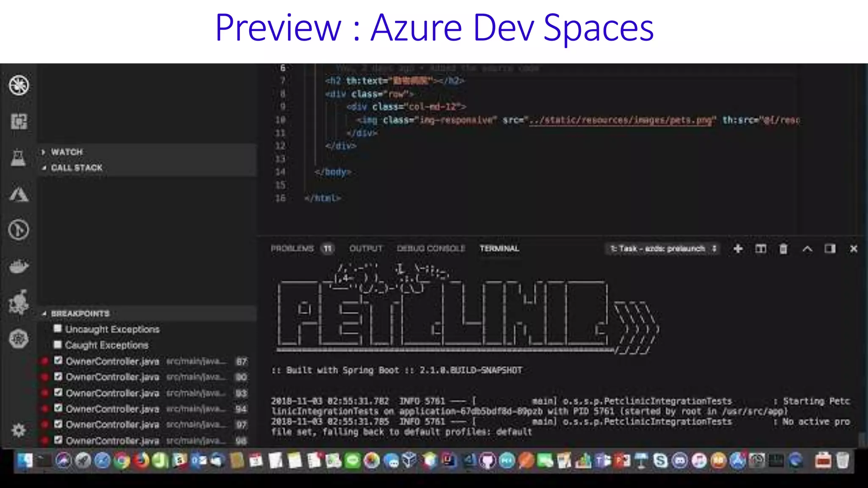This screenshot has height=488, width=868.
Task: Open the Docker whale view icon
Action: 19,266
